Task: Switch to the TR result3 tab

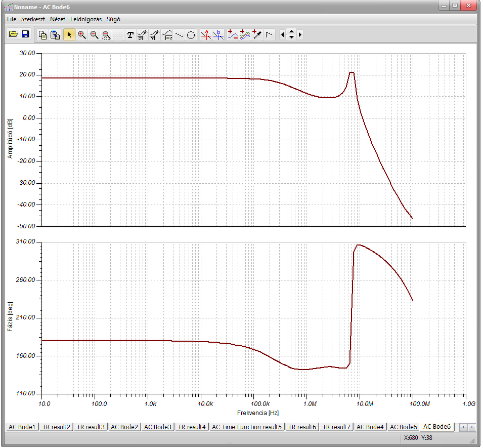Action: pyautogui.click(x=91, y=427)
